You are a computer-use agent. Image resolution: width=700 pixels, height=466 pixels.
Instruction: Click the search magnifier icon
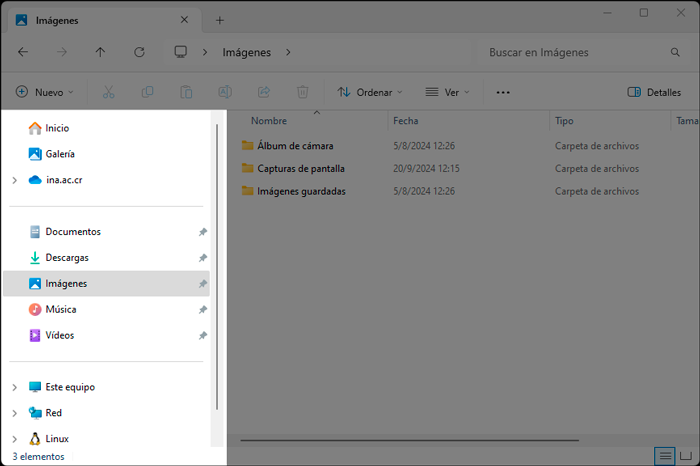coord(675,52)
